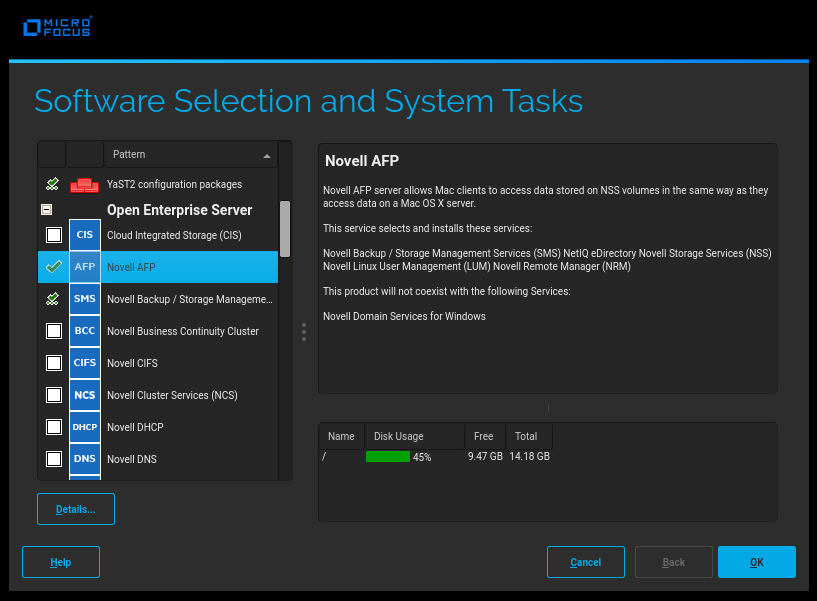Click the NCS pattern icon
This screenshot has width=817, height=601.
tap(84, 395)
